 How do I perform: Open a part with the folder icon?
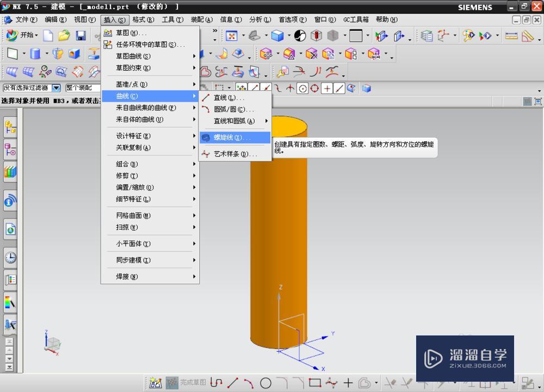click(x=64, y=35)
